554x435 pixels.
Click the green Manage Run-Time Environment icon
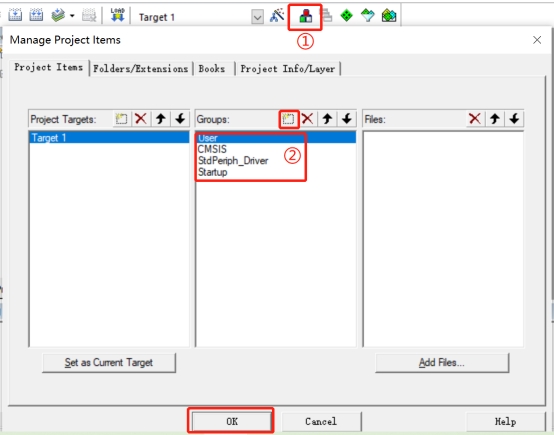tap(346, 16)
